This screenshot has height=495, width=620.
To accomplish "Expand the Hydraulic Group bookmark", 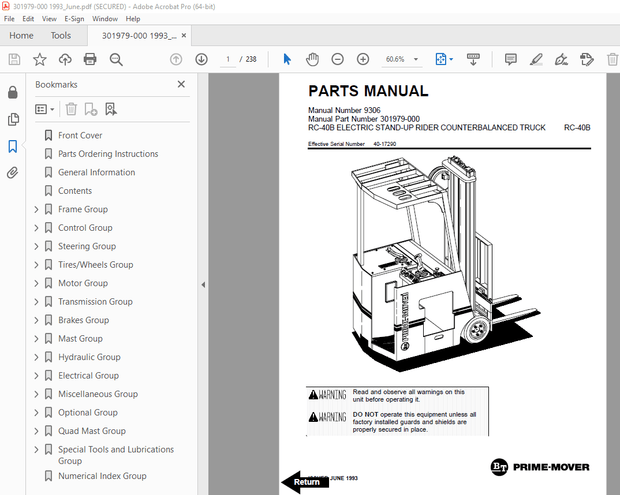I will click(x=36, y=357).
